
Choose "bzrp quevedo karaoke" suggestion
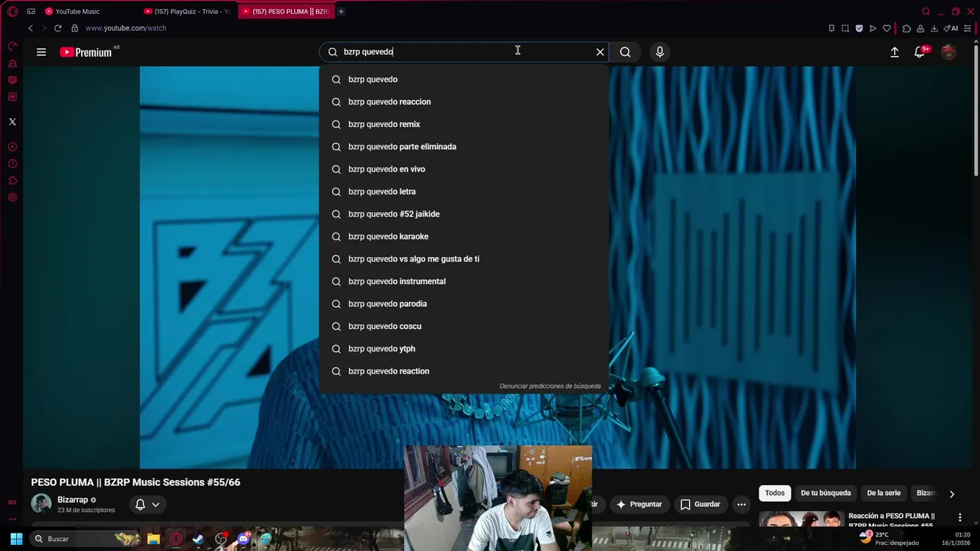click(464, 236)
